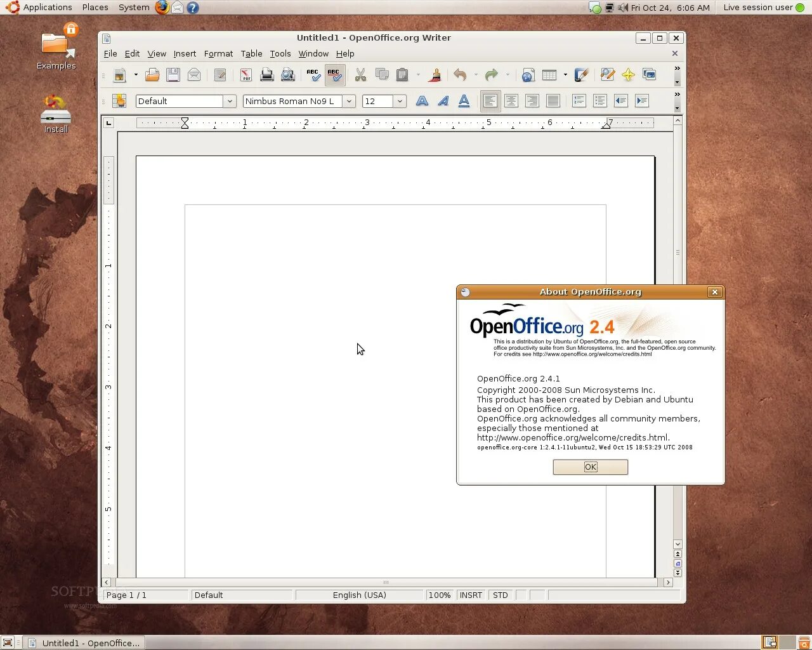Set Align Left paragraph alignment

click(x=490, y=101)
